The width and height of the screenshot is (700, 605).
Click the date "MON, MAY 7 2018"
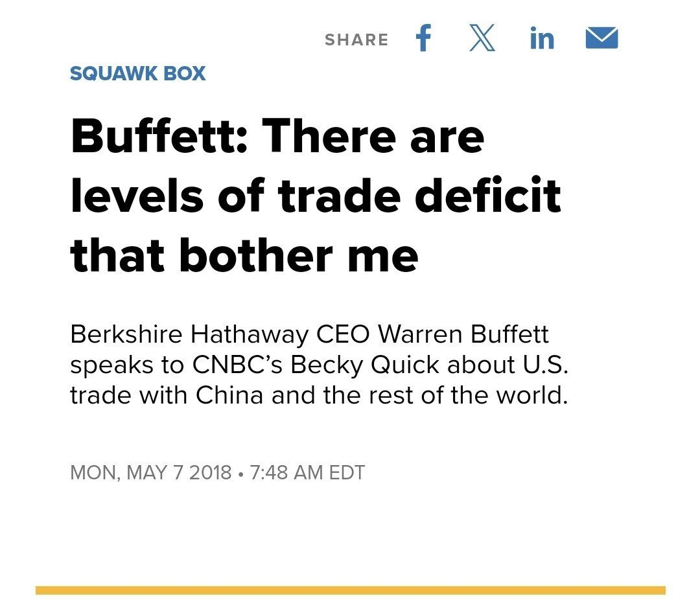tap(150, 472)
